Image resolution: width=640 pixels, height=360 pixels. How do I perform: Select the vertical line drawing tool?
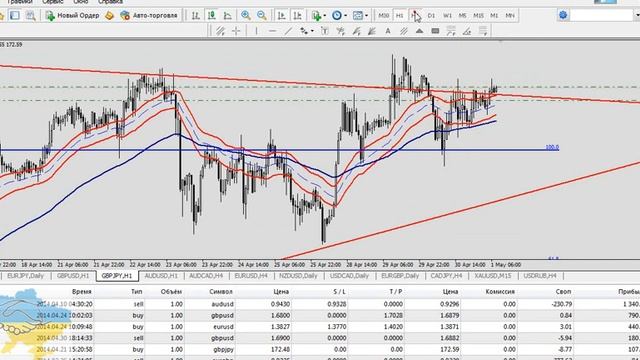coord(256,31)
